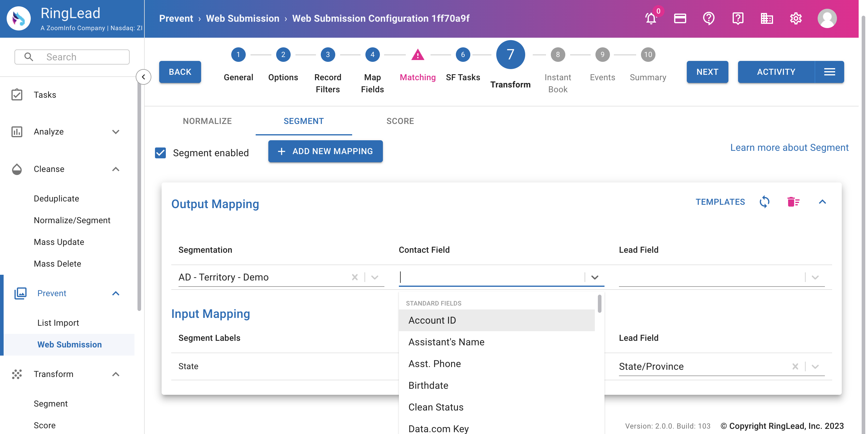868x434 pixels.
Task: Click the pink delete mappings icon
Action: 794,202
